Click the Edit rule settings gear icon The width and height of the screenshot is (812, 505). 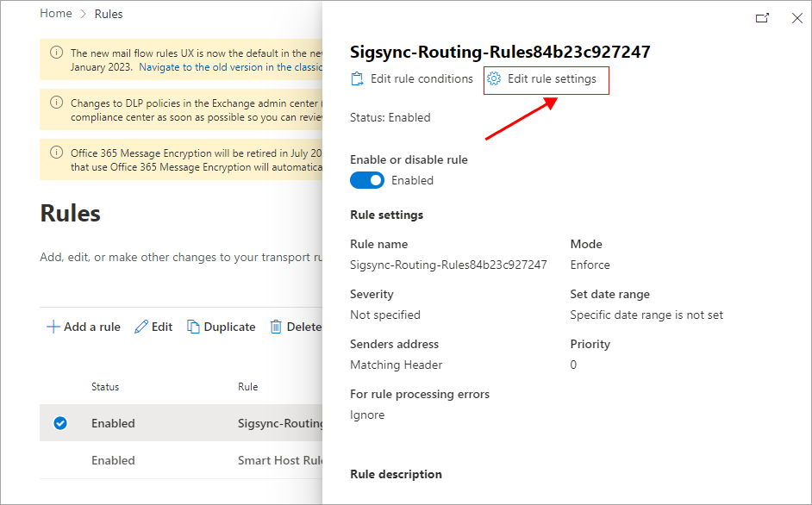point(494,79)
